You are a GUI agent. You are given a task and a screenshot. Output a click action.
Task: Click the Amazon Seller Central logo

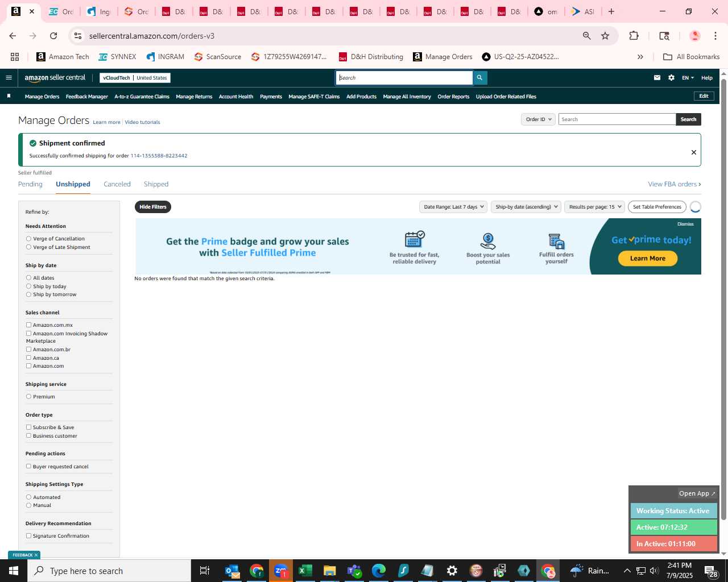pos(55,78)
